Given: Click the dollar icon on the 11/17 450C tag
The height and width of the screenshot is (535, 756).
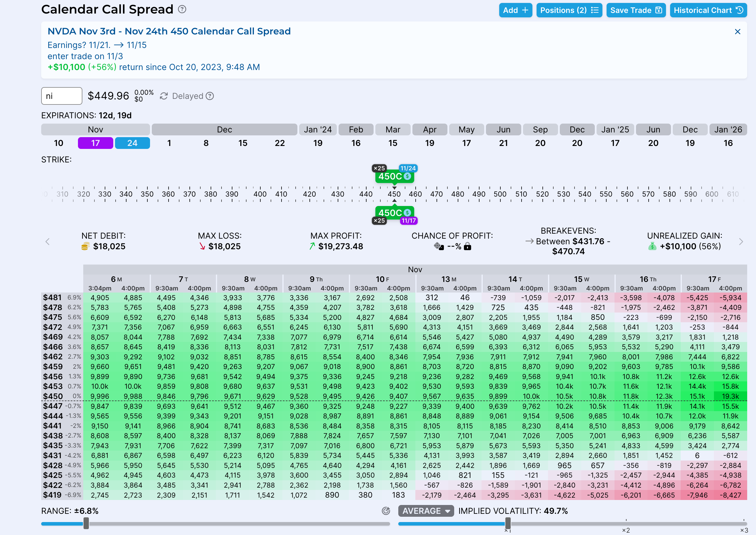Looking at the screenshot, I should 407,213.
